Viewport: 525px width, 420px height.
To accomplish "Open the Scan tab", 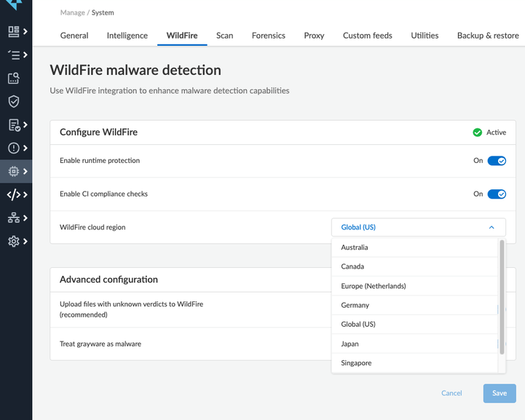I will point(225,36).
